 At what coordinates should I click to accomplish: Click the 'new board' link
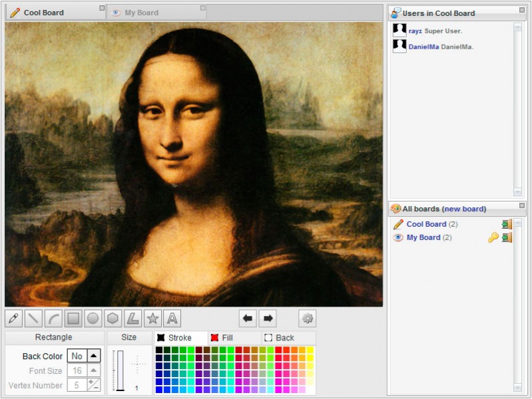pos(464,209)
